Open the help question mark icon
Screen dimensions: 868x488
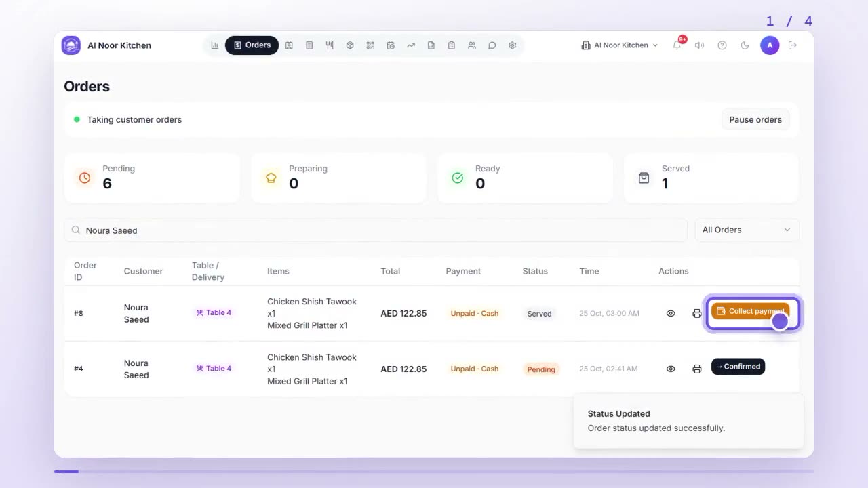pos(722,45)
